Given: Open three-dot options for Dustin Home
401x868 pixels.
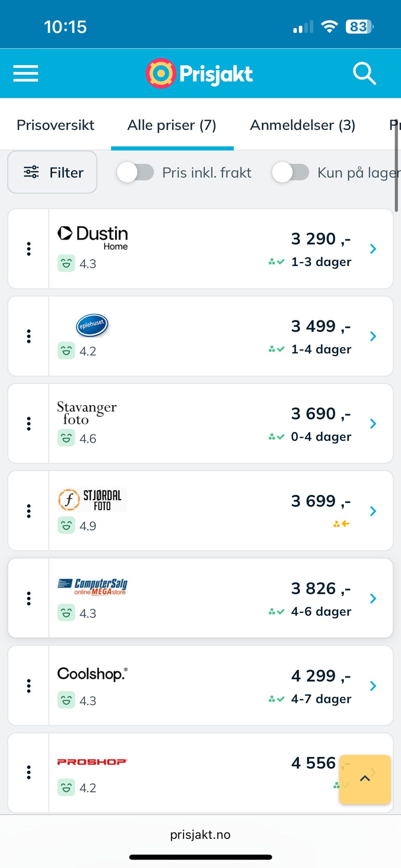Looking at the screenshot, I should 29,249.
